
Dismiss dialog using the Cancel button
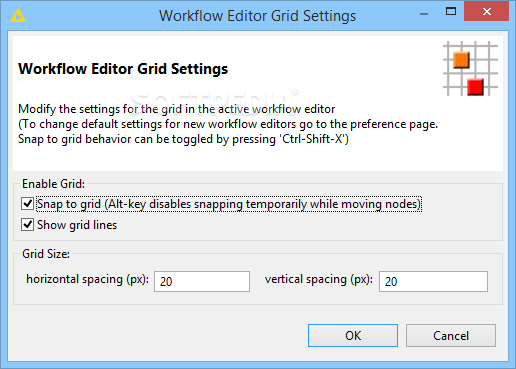click(451, 335)
